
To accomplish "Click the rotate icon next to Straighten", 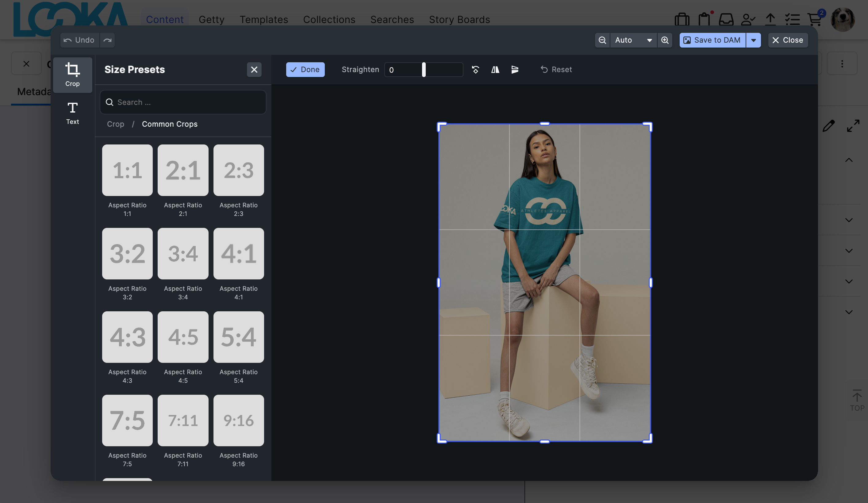I will pos(475,70).
